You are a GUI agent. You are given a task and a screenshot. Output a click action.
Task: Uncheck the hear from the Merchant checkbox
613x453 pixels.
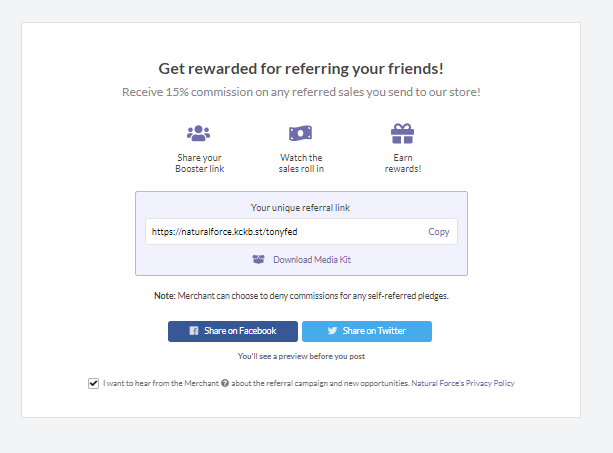pos(93,383)
